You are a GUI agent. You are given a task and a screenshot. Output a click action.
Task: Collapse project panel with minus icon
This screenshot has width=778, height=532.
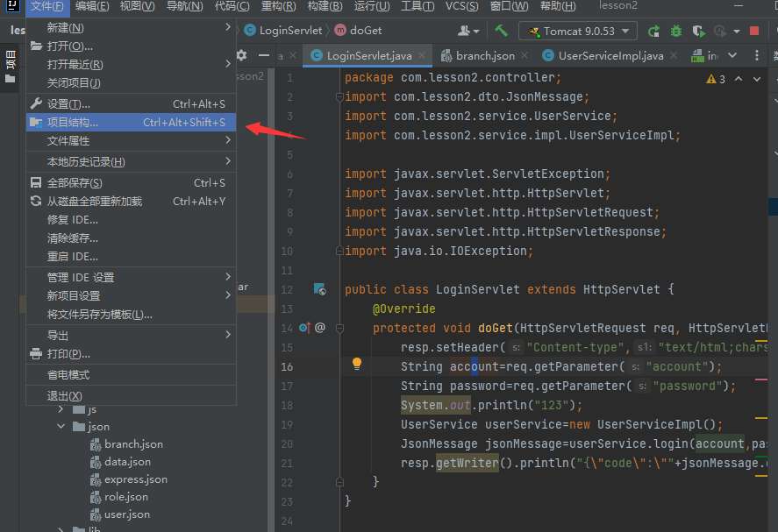pyautogui.click(x=264, y=55)
